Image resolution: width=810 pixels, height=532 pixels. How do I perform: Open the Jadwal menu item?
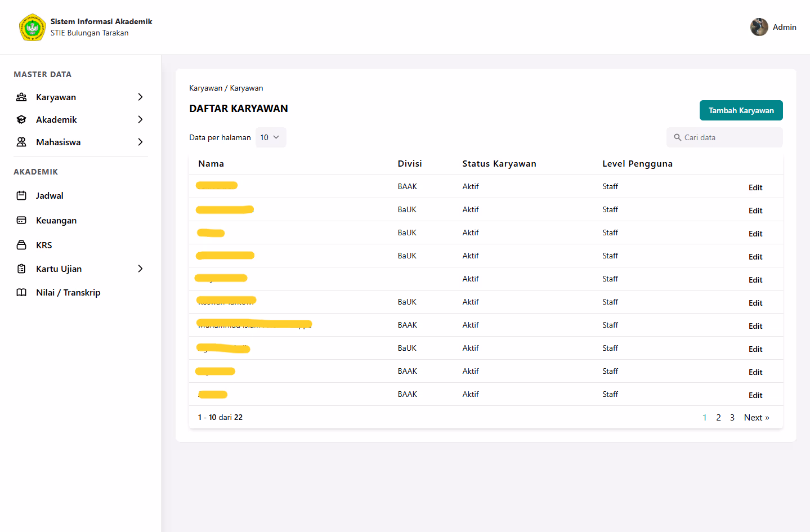tap(50, 196)
